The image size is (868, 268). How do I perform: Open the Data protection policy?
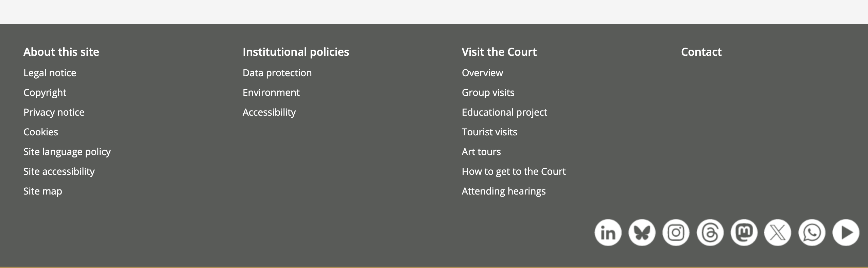click(277, 73)
